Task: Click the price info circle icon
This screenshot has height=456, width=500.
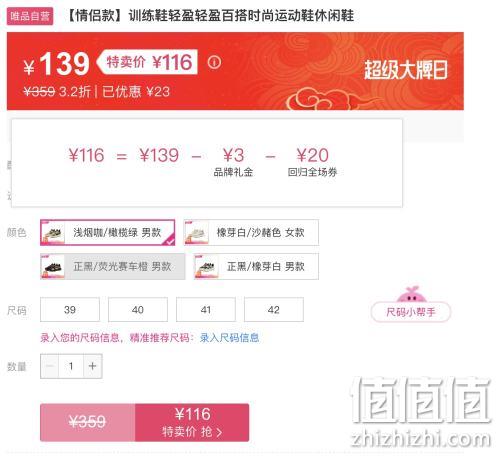Action: click(x=214, y=62)
